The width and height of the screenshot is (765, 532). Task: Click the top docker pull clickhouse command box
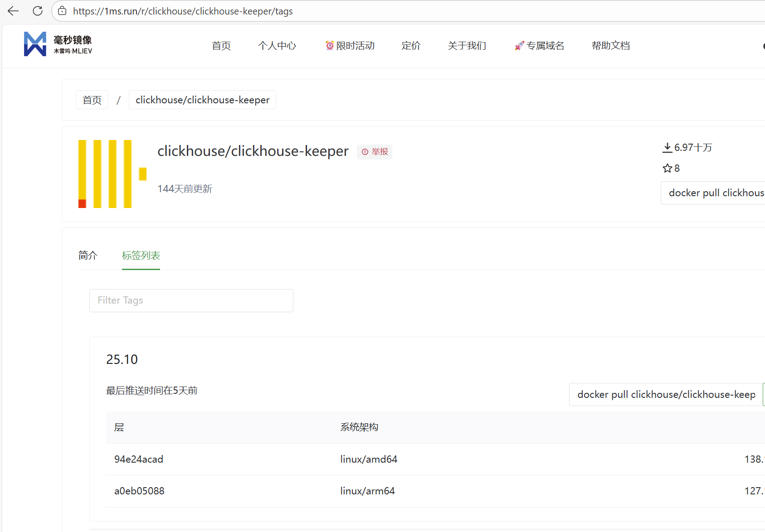[713, 193]
